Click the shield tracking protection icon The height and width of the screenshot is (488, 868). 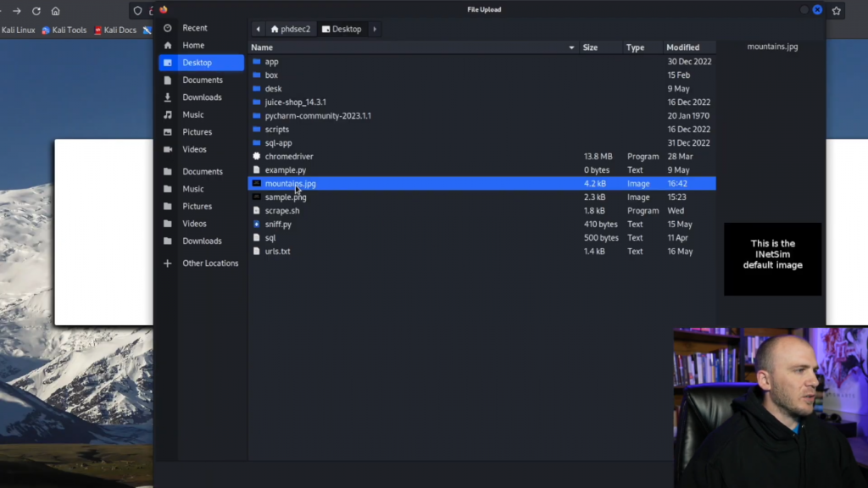click(x=138, y=10)
